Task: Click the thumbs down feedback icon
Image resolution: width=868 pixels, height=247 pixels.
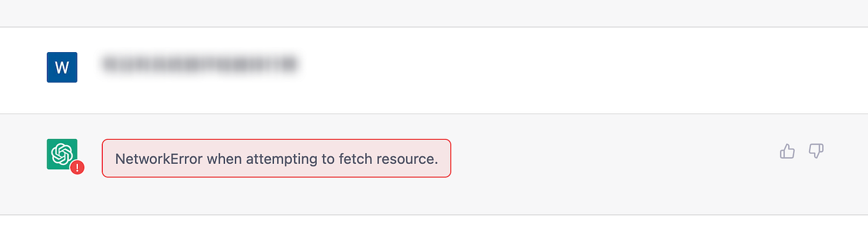Action: [x=816, y=151]
